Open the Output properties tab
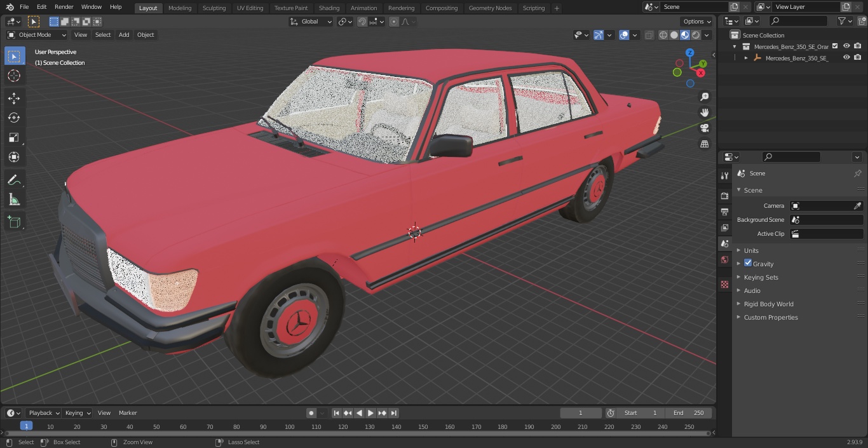This screenshot has height=448, width=868. pos(724,212)
